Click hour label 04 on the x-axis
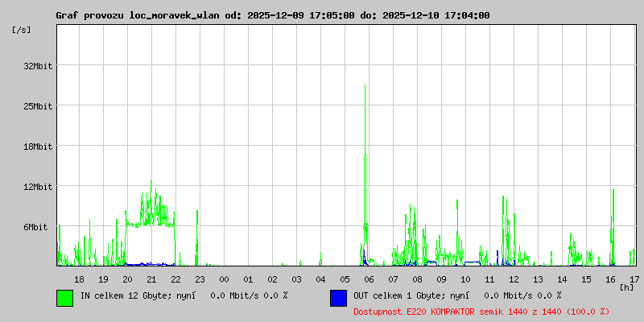644x322 pixels. (x=320, y=279)
